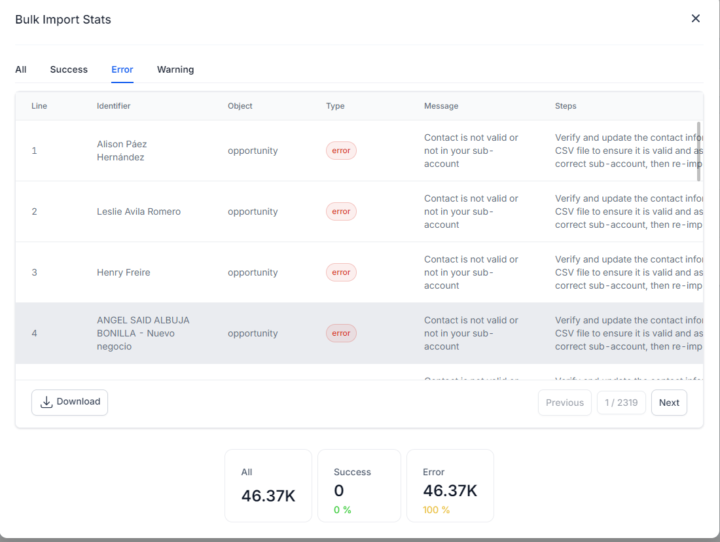Viewport: 720px width, 542px height.
Task: Click the Previous page button
Action: click(565, 402)
